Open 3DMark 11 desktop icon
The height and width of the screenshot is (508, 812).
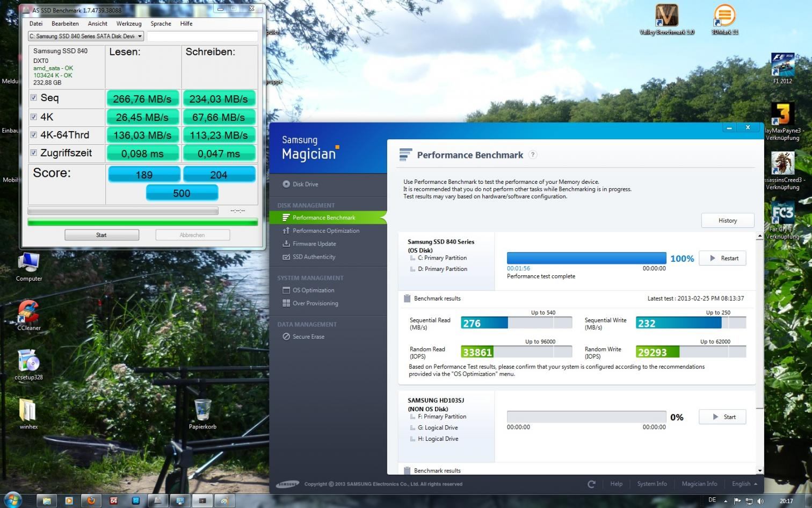[724, 20]
